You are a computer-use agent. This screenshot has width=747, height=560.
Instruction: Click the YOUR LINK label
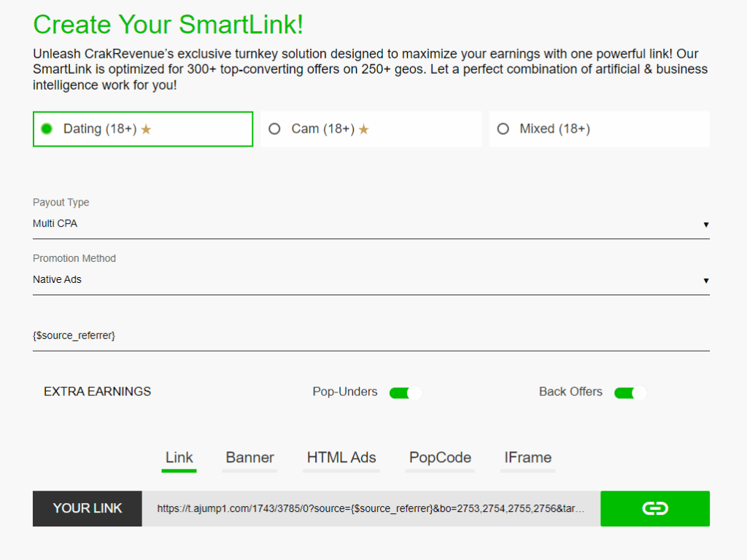88,508
